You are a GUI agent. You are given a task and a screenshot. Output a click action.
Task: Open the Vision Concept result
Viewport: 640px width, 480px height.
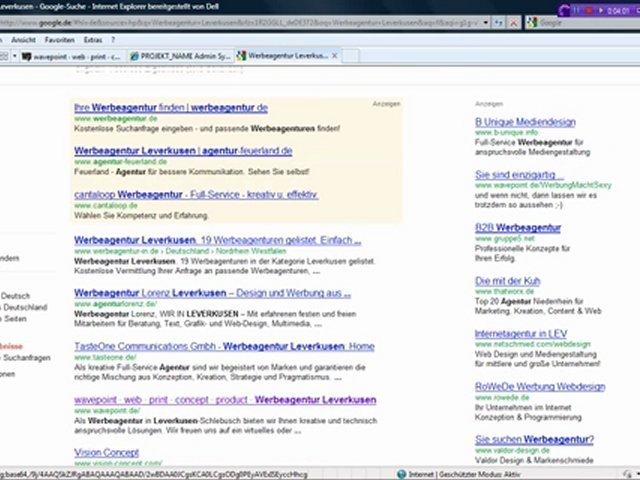pyautogui.click(x=107, y=453)
